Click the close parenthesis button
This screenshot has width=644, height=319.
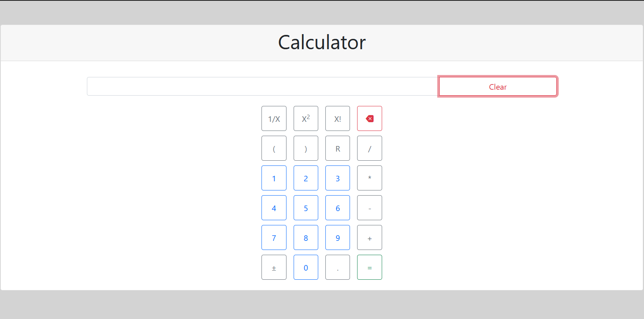pos(306,148)
